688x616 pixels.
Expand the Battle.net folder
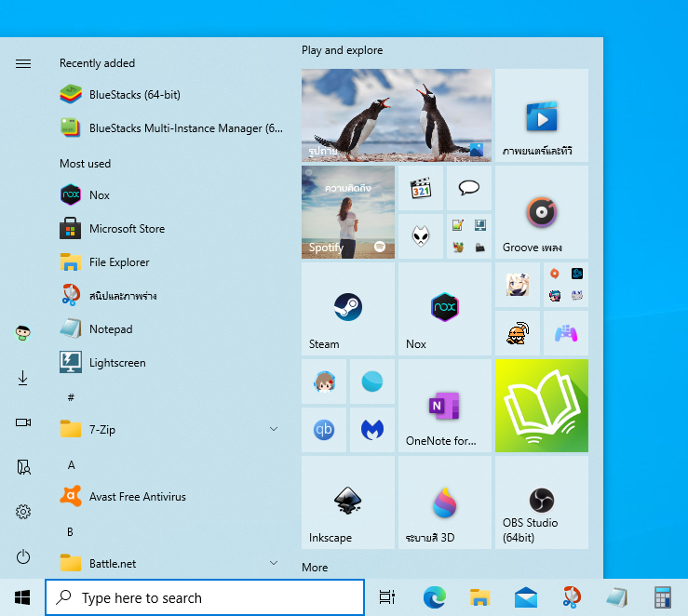tap(170, 563)
